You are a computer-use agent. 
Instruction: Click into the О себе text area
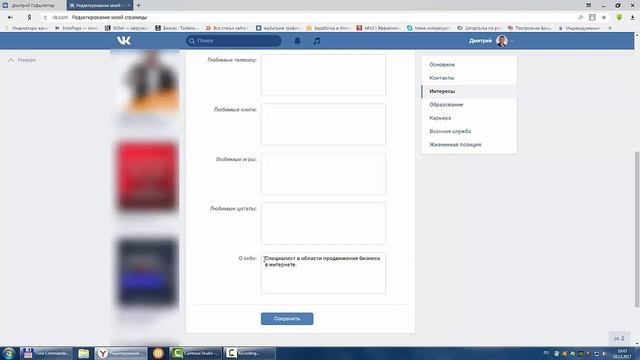[x=323, y=273]
